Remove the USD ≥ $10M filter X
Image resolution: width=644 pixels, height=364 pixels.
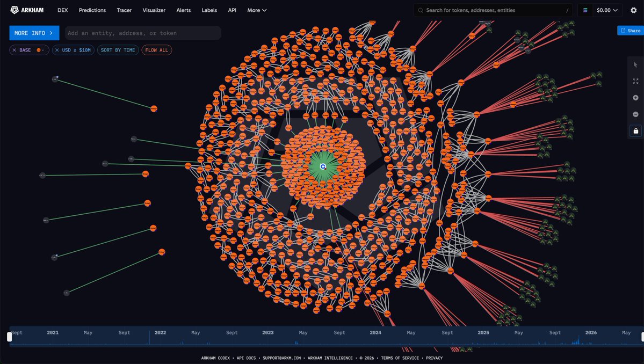point(57,50)
